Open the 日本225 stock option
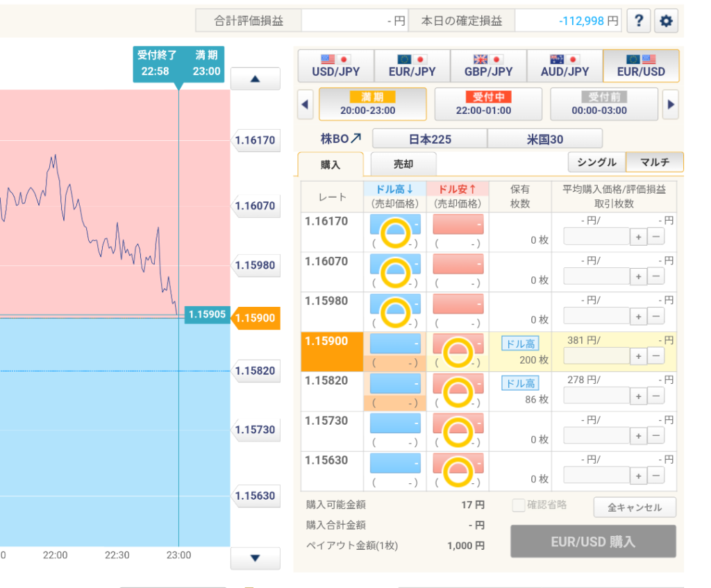The image size is (711, 588). pos(430,139)
